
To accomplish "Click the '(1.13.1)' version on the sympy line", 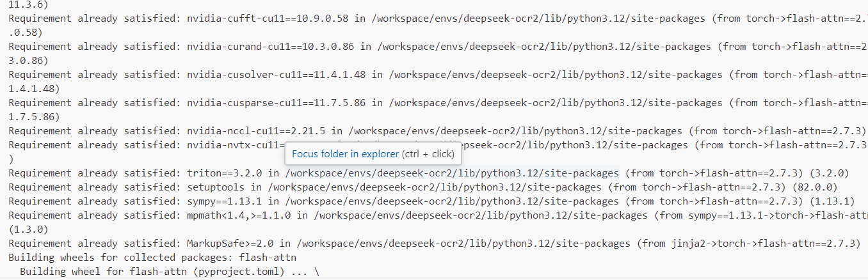I will (x=832, y=201).
